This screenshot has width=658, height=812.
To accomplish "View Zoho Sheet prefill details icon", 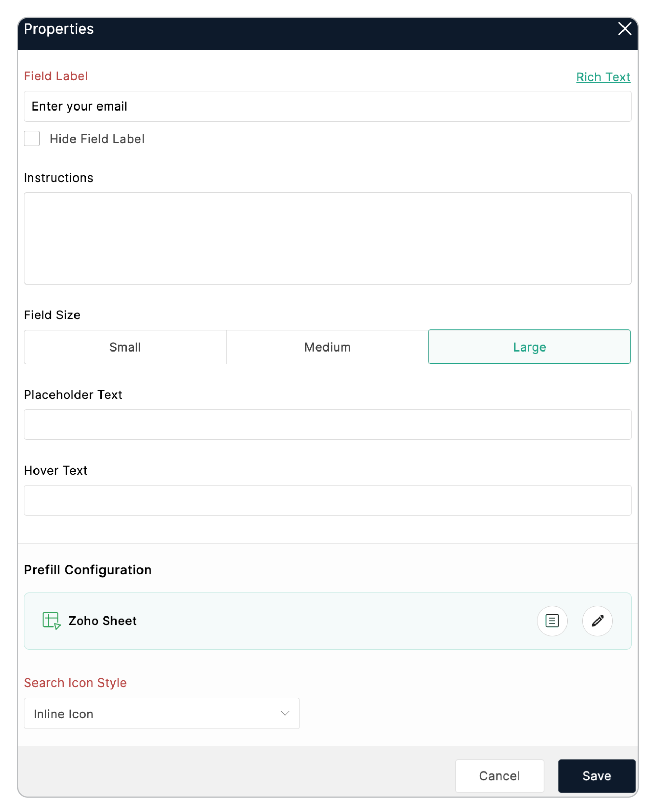I will [x=552, y=621].
